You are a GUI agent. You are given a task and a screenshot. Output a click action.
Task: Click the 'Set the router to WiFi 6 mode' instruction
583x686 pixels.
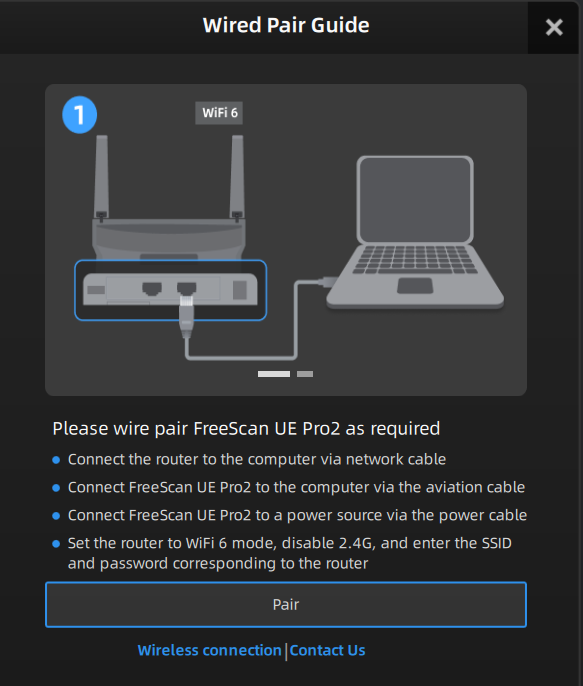click(290, 553)
